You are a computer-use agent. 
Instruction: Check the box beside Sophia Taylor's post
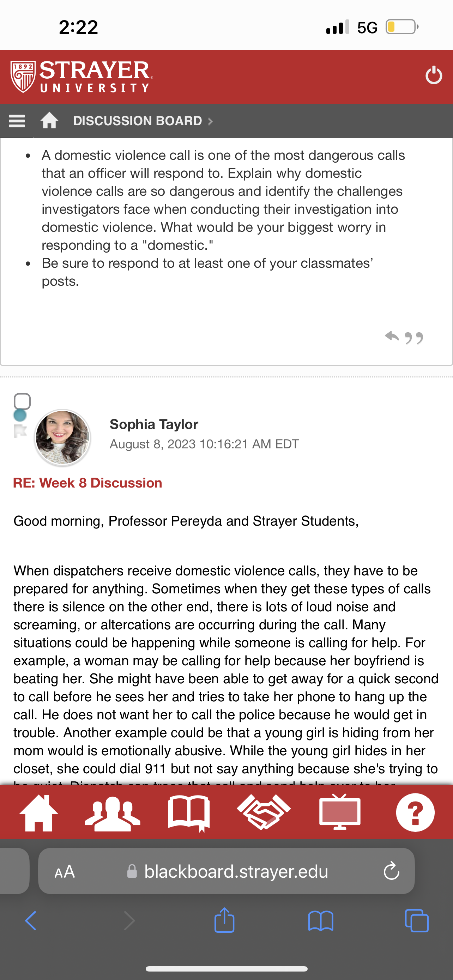pyautogui.click(x=22, y=401)
